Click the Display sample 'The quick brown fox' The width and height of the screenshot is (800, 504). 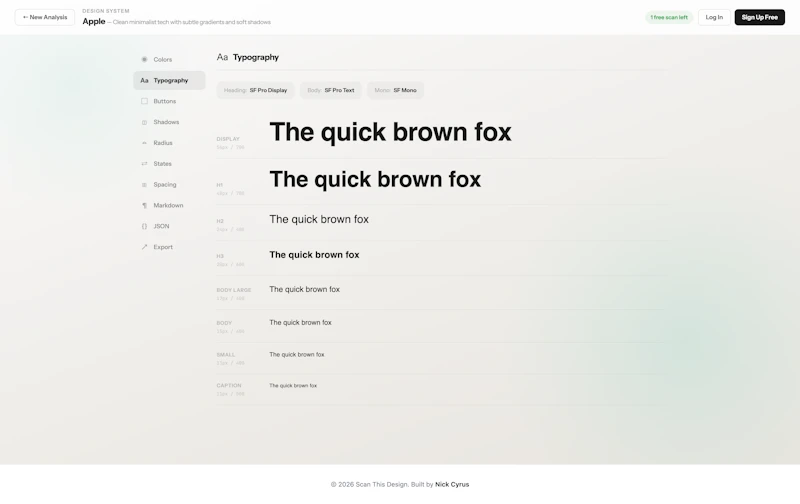390,132
